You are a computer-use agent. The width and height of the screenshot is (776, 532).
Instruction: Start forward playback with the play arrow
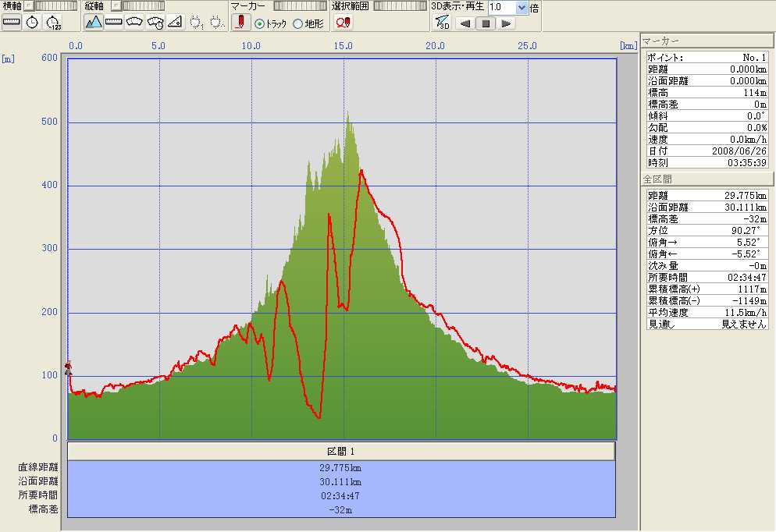[506, 23]
